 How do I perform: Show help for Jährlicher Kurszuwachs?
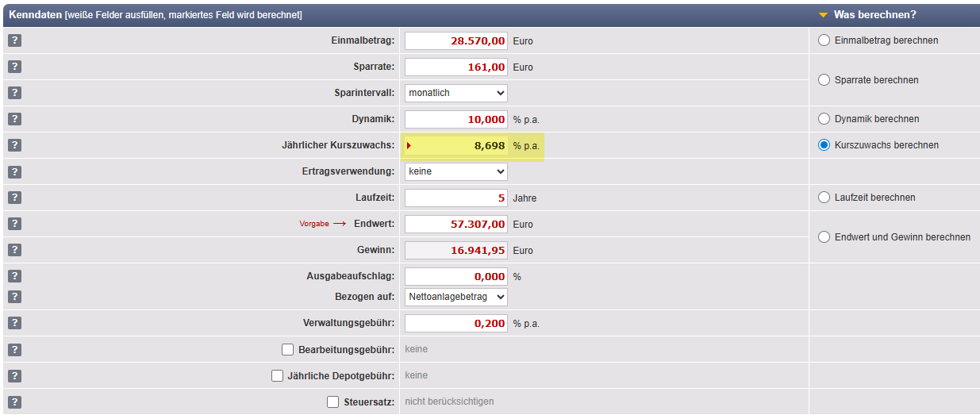point(14,145)
